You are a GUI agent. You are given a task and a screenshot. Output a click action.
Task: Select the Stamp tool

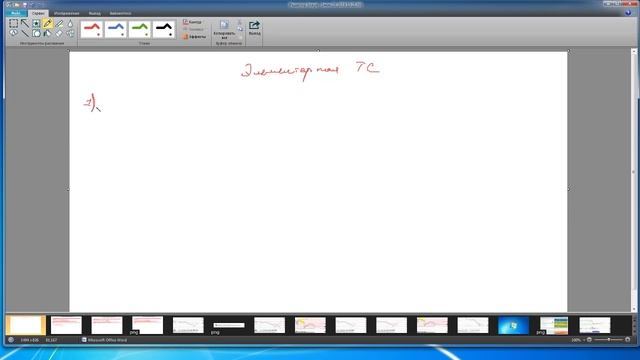coord(36,24)
